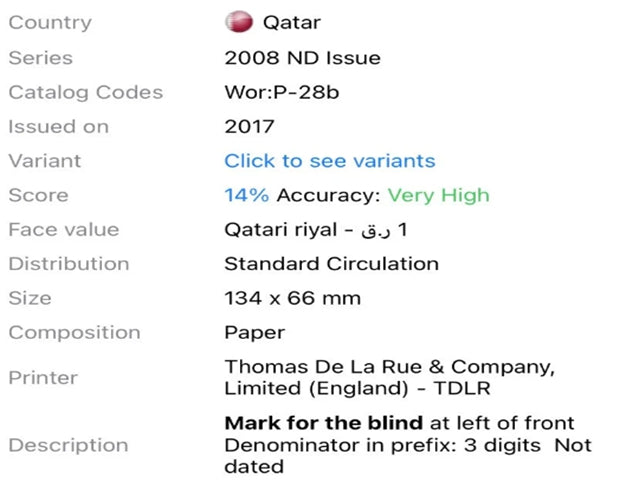Click the Description field label

click(68, 445)
